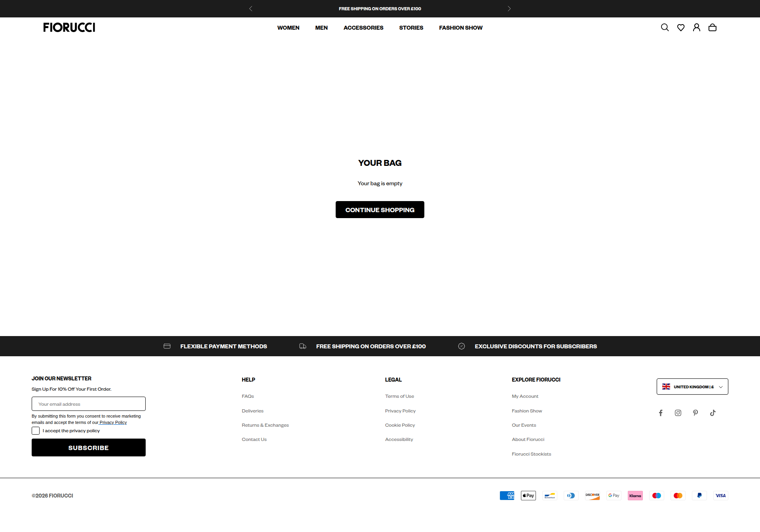This screenshot has height=532, width=760.
Task: Click the Facebook icon in footer
Action: (x=661, y=412)
